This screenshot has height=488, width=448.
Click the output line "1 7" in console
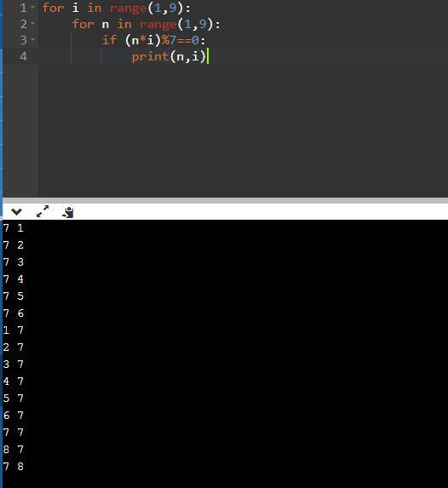click(x=14, y=330)
